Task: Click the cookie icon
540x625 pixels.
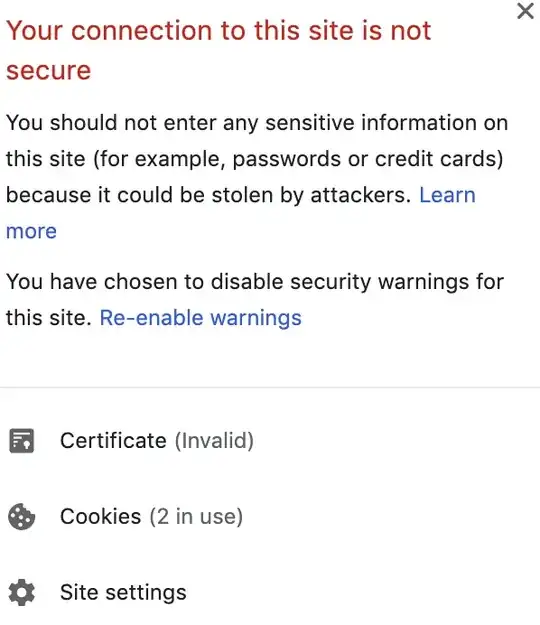Action: pos(22,517)
